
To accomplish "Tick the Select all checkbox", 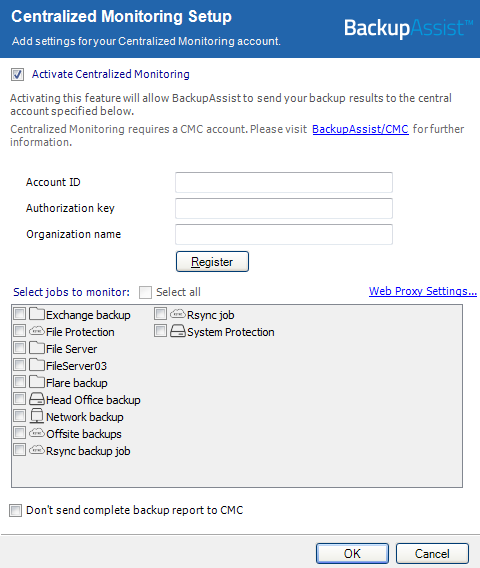I will point(145,292).
